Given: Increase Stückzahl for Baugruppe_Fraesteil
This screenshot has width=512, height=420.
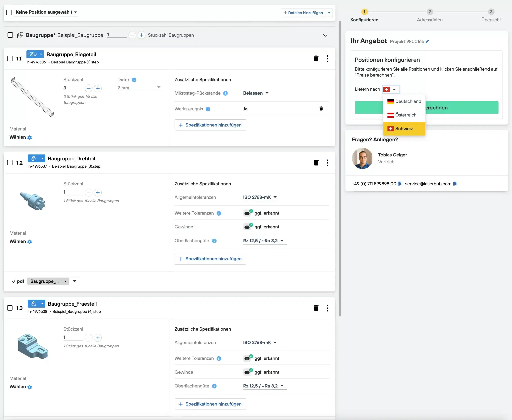Looking at the screenshot, I should [98, 338].
